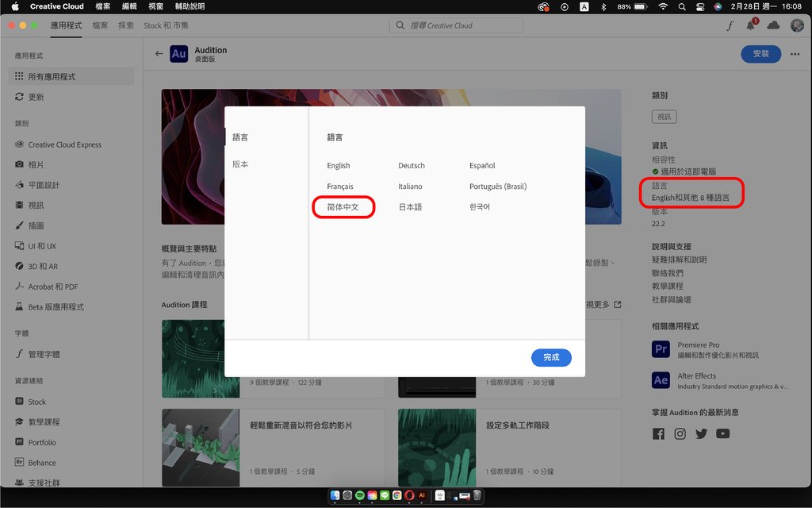Open the After Effects related app icon
The width and height of the screenshot is (812, 508).
pos(661,380)
